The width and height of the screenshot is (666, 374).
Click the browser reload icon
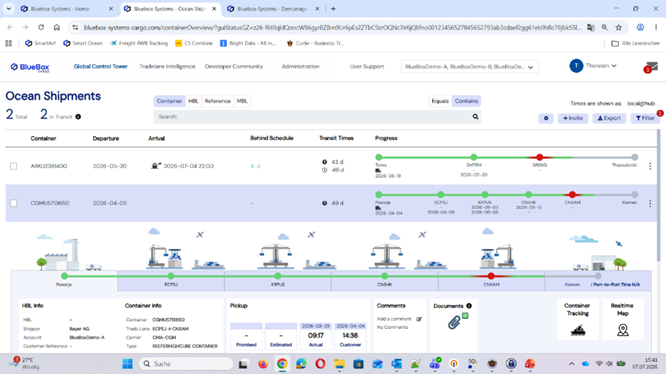click(x=41, y=27)
